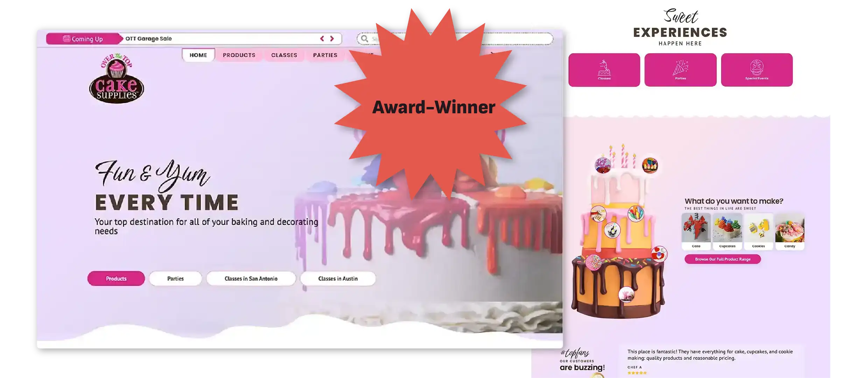Click Browse Our Full Product Range button
The width and height of the screenshot is (868, 378).
[723, 259]
